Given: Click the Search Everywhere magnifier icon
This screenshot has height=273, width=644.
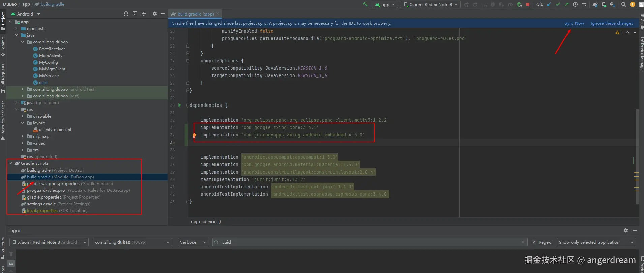Looking at the screenshot, I should pos(624,4).
